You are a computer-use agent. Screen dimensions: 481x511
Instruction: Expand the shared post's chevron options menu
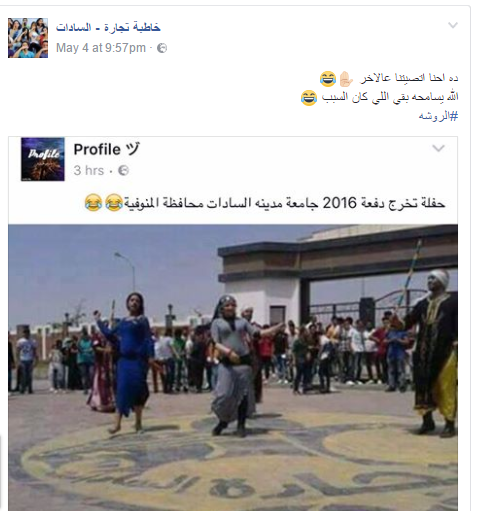pos(438,148)
